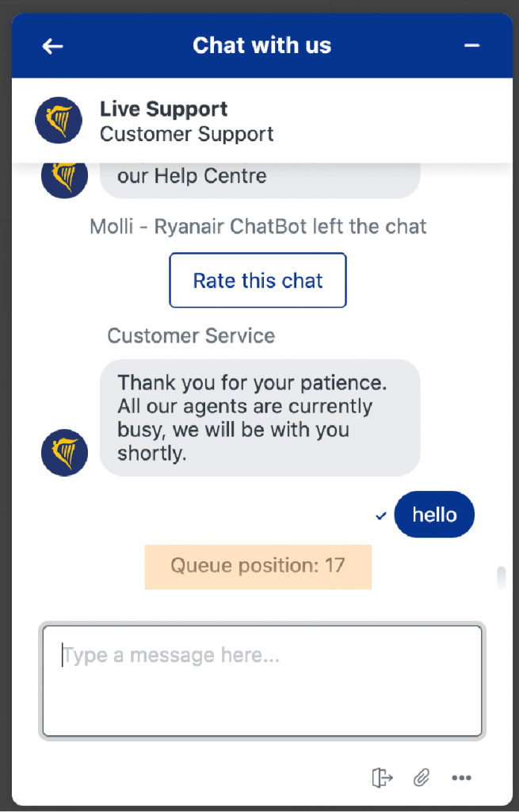Leave the chat using the exit icon

tap(381, 778)
